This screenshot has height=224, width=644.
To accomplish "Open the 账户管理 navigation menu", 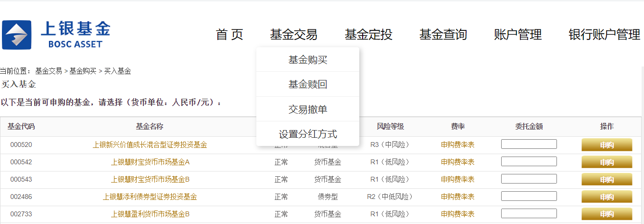I will (518, 35).
